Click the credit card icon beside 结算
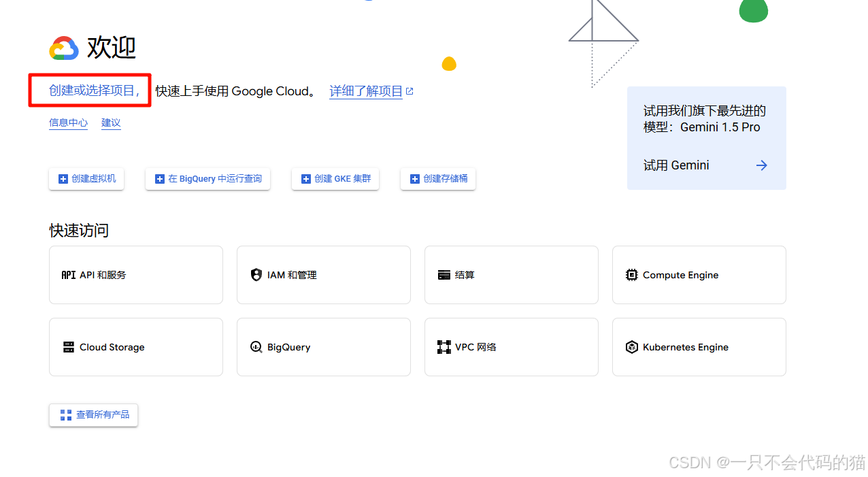 coord(444,275)
